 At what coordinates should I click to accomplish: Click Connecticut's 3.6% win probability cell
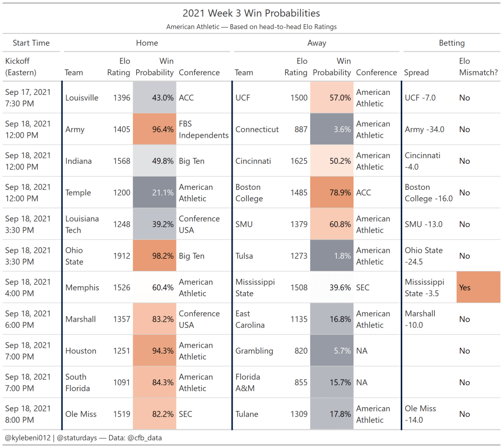click(x=332, y=129)
